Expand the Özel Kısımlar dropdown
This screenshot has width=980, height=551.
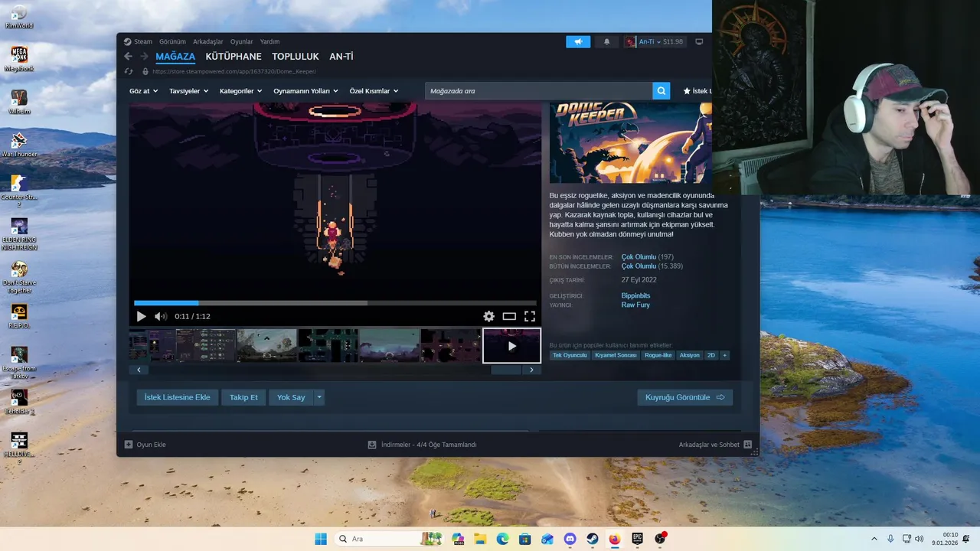tap(374, 91)
